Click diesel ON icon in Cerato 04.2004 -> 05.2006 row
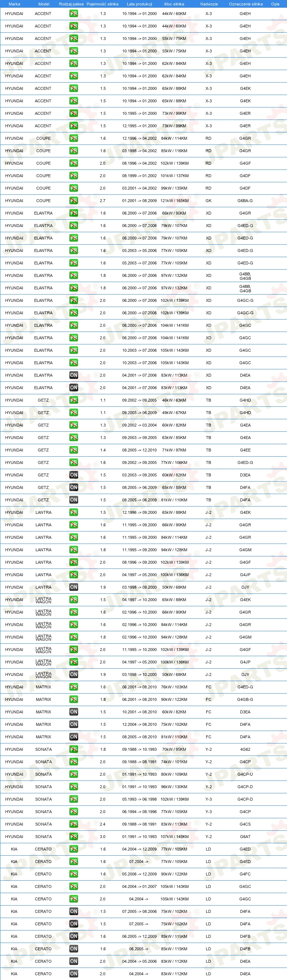This screenshot has height=980, width=287. (x=73, y=961)
